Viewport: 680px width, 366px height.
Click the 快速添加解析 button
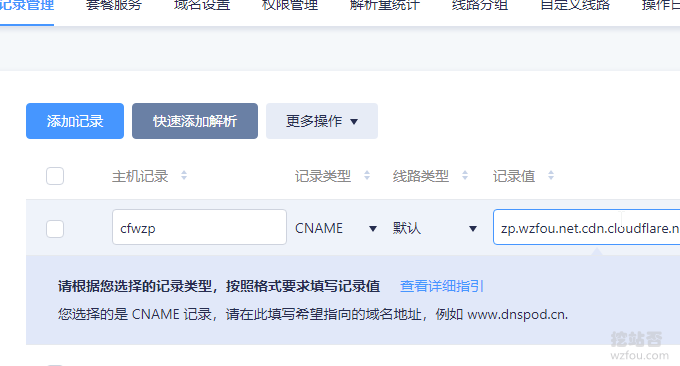(x=195, y=121)
